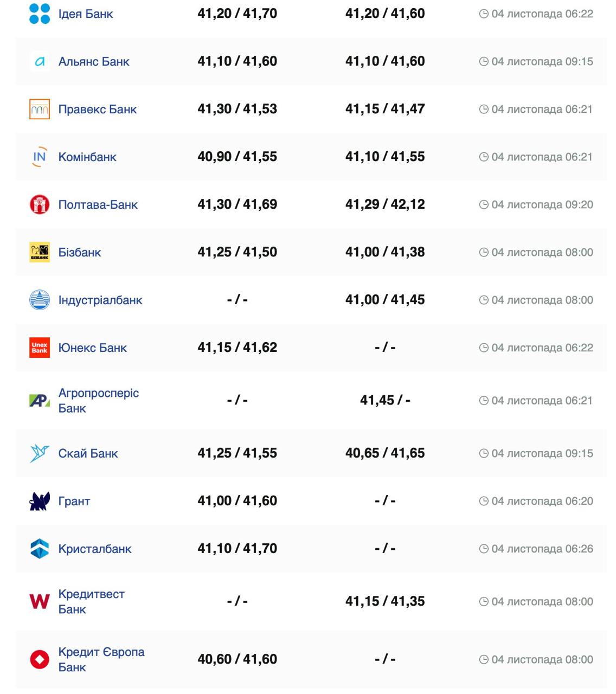Click Правекс Банк rate 41,30 / 41,53
This screenshot has height=694, width=616.
coord(237,109)
